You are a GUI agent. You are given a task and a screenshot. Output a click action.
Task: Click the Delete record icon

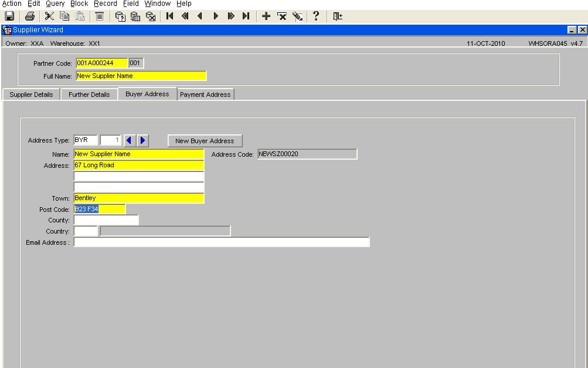coord(282,16)
